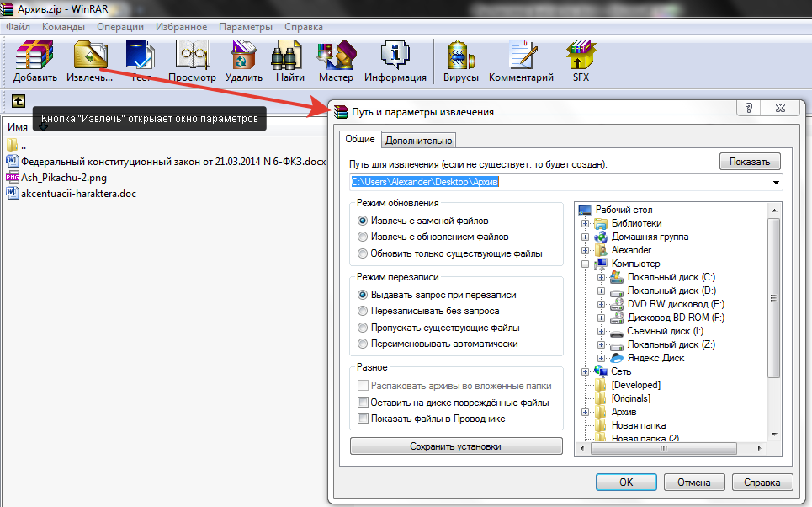812x507 pixels.
Task: Launch the Мастер (Wizard) tool
Action: (x=336, y=57)
